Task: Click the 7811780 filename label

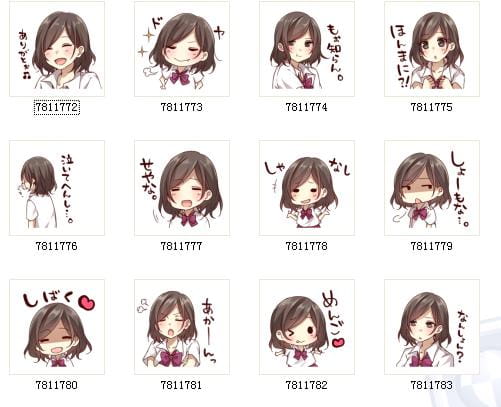Action: 57,385
